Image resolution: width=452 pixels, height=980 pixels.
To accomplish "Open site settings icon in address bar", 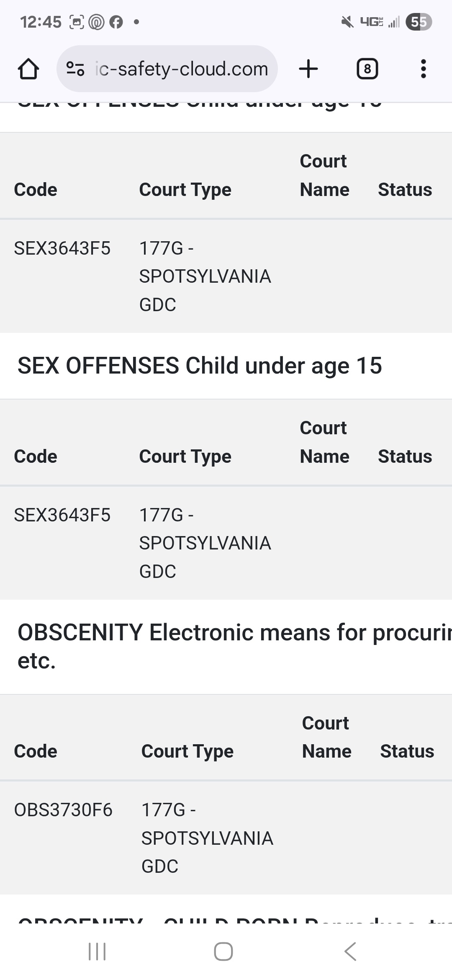I will (x=75, y=69).
